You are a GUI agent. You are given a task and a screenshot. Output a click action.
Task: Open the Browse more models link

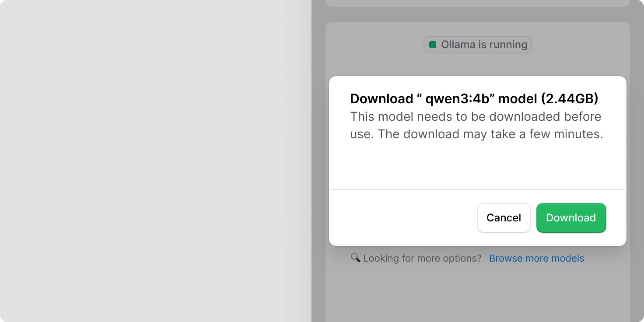pyautogui.click(x=536, y=258)
